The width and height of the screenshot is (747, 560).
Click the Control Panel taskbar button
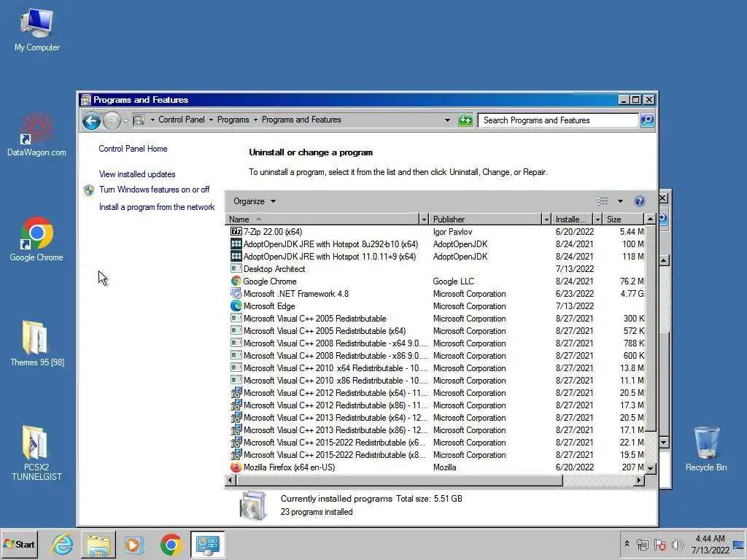(208, 544)
